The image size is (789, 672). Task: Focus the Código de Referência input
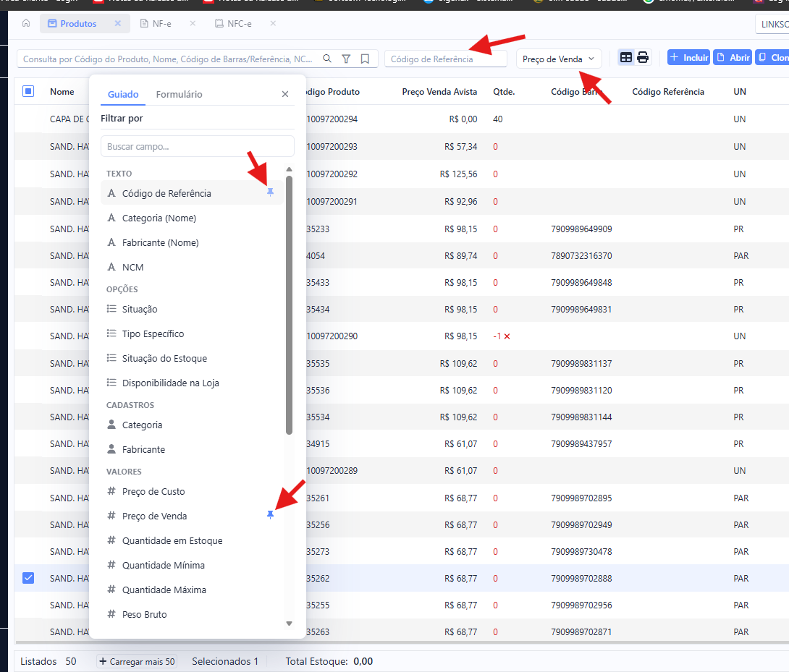(x=445, y=59)
